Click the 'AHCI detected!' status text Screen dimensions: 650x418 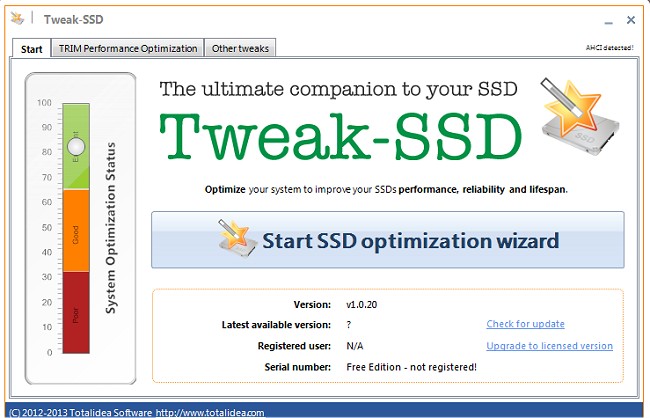click(x=609, y=48)
